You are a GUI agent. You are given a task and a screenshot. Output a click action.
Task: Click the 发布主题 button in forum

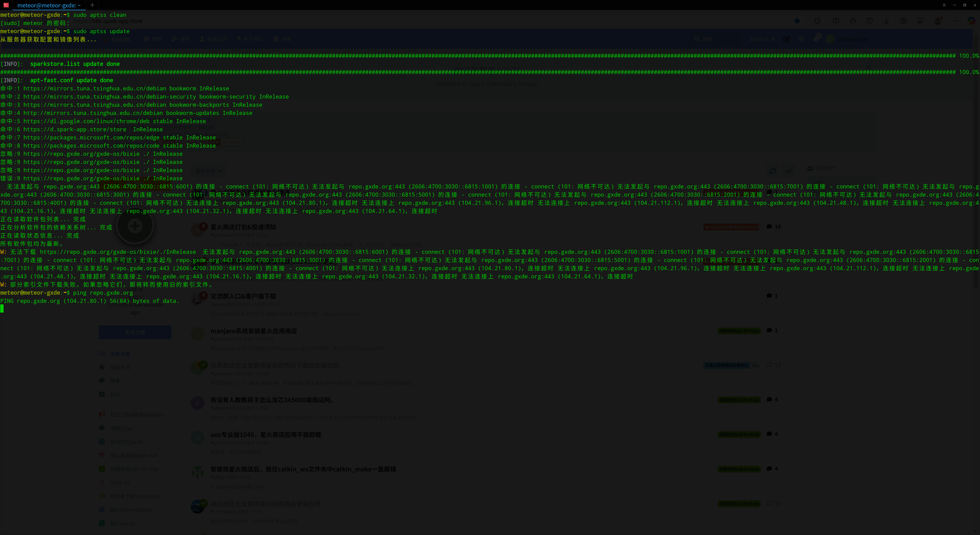[135, 332]
